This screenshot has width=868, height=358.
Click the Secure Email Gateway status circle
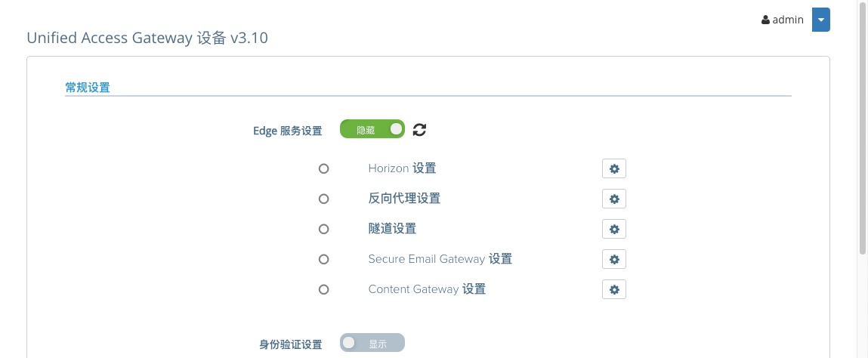pyautogui.click(x=324, y=259)
